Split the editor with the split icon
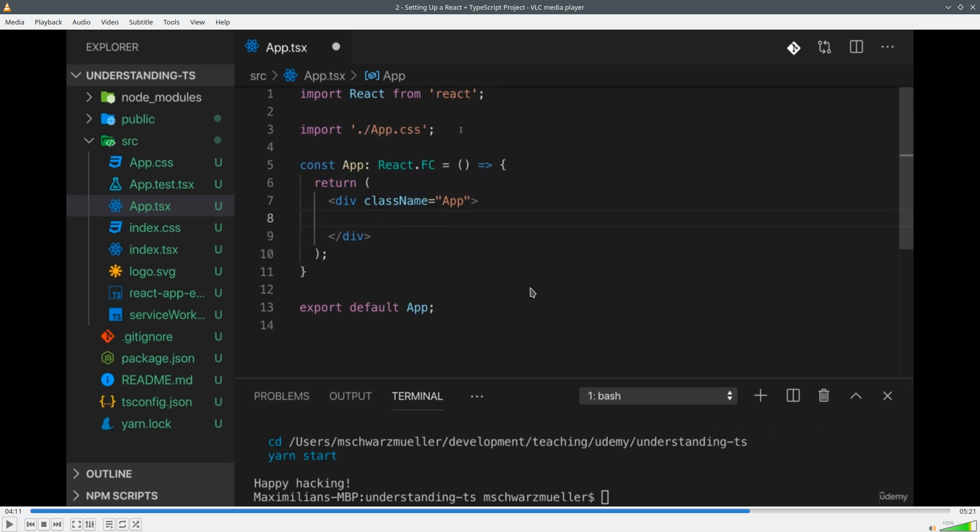The image size is (980, 532). pos(856,47)
